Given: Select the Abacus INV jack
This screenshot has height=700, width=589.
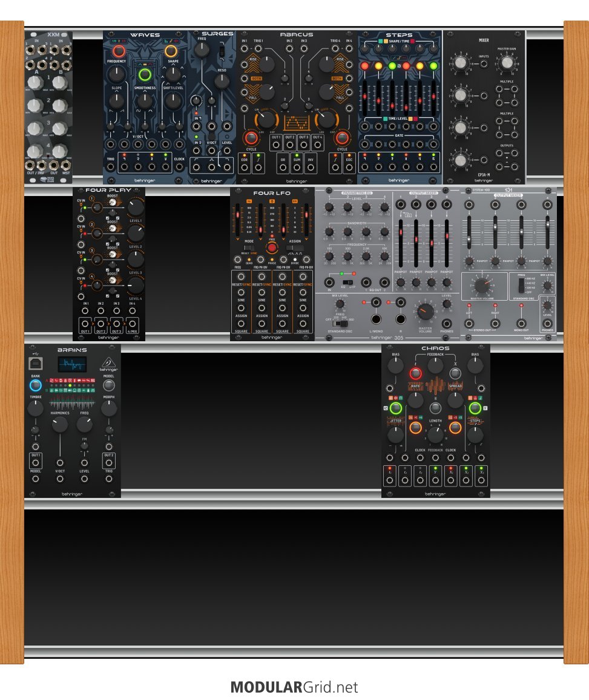Looking at the screenshot, I should point(311,168).
